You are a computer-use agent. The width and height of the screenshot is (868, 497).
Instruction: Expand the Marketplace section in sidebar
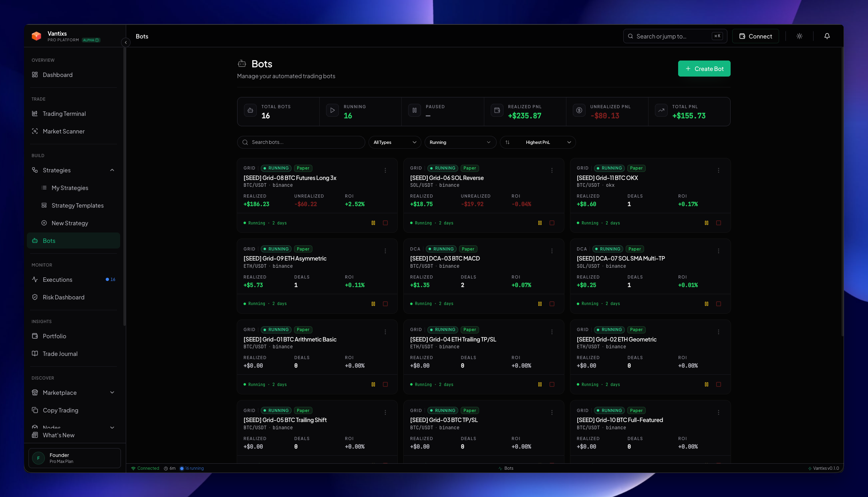click(x=112, y=393)
